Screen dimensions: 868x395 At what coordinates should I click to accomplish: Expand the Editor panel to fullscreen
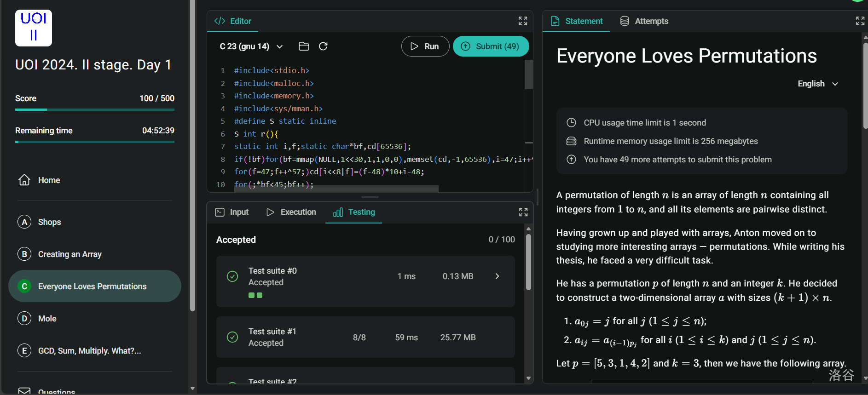(x=523, y=21)
